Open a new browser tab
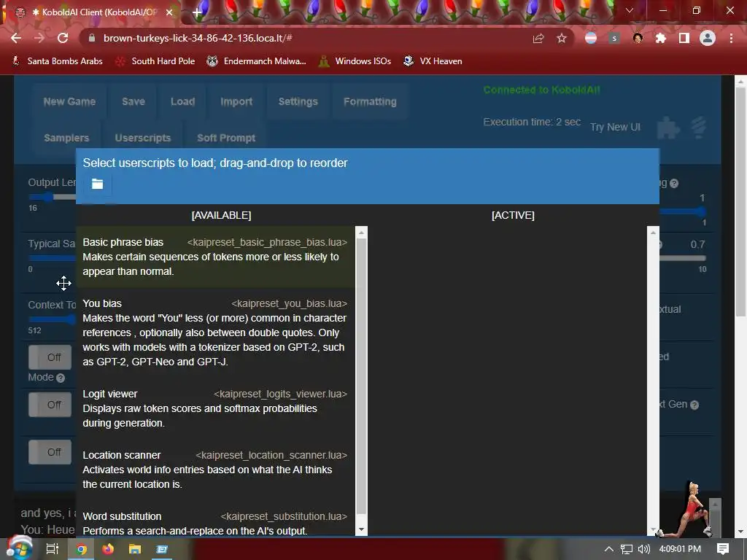This screenshot has height=560, width=747. click(197, 12)
